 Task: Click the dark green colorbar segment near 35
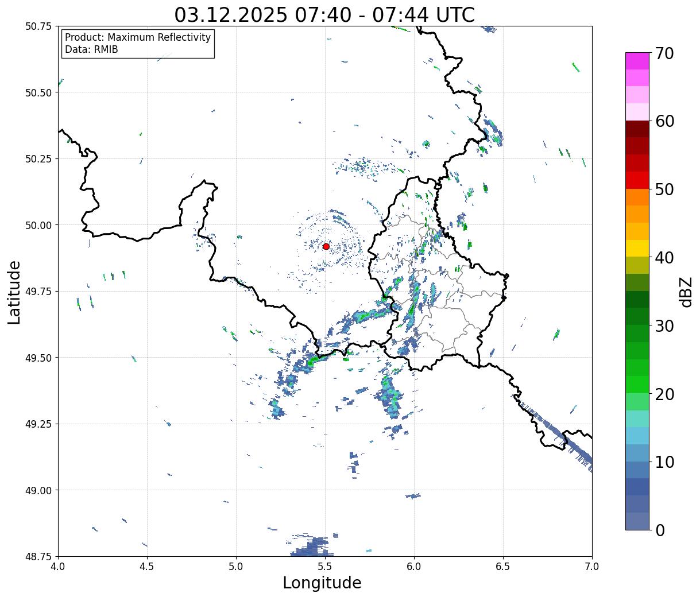point(637,299)
